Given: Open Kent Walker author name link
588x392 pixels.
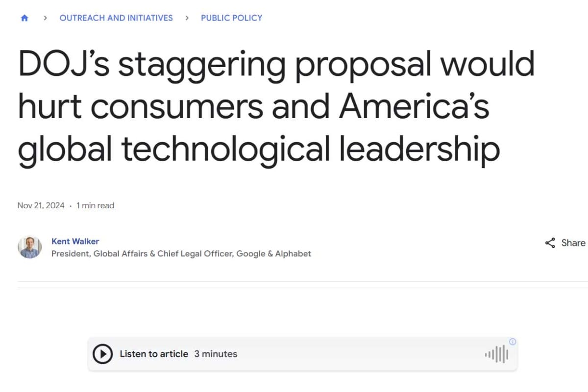Looking at the screenshot, I should point(75,241).
